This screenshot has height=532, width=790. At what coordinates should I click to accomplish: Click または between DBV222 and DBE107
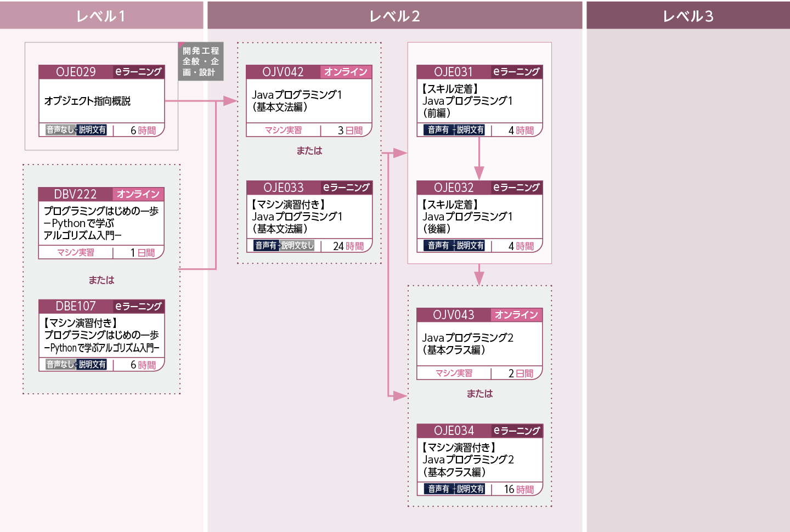(101, 280)
